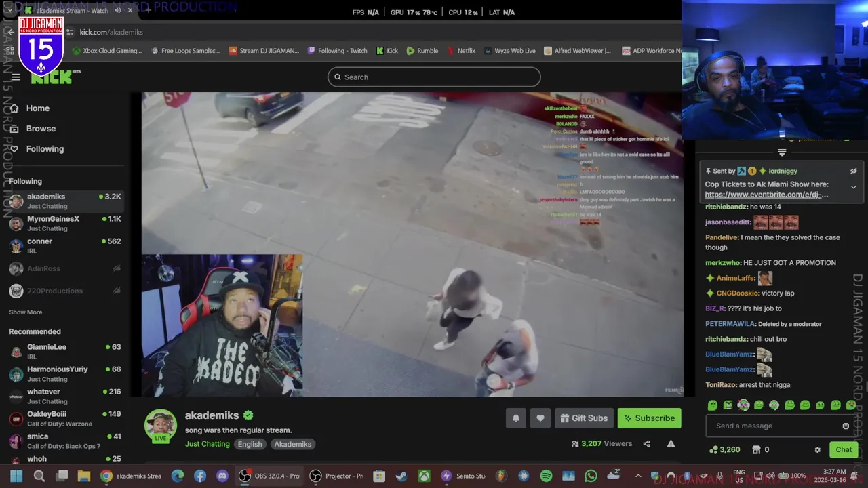The height and width of the screenshot is (488, 868).
Task: Open offline AdinRoss channel
Action: 65,268
